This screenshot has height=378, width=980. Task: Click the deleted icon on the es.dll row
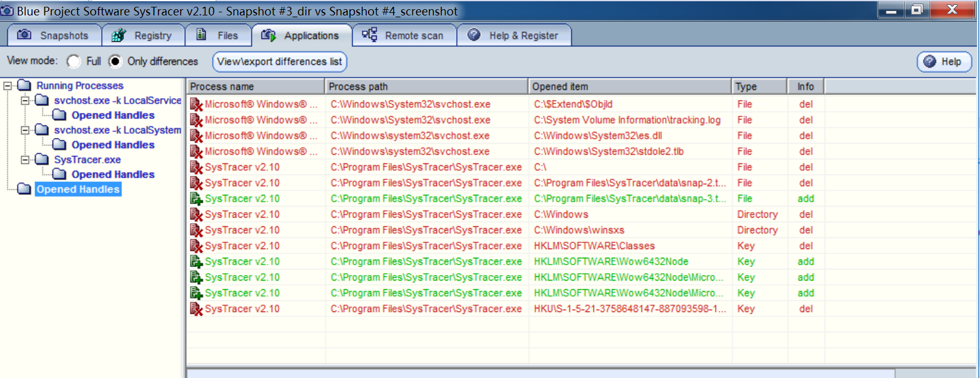196,136
